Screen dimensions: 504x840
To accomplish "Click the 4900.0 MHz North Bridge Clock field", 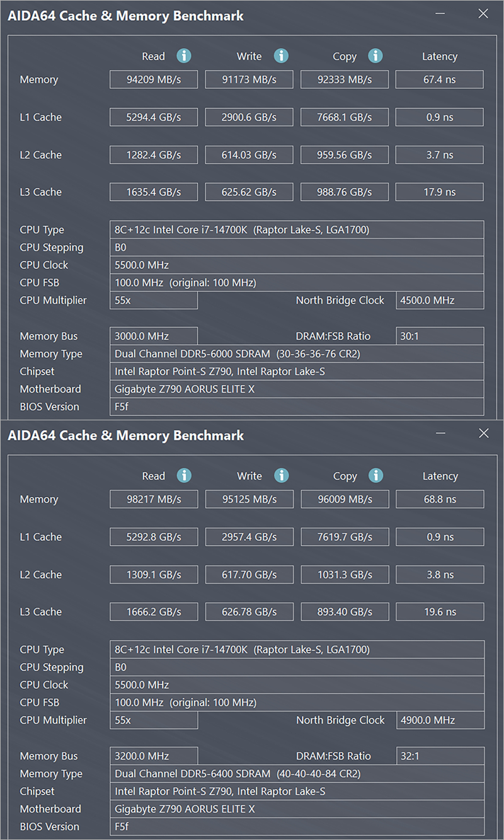I will click(x=440, y=720).
